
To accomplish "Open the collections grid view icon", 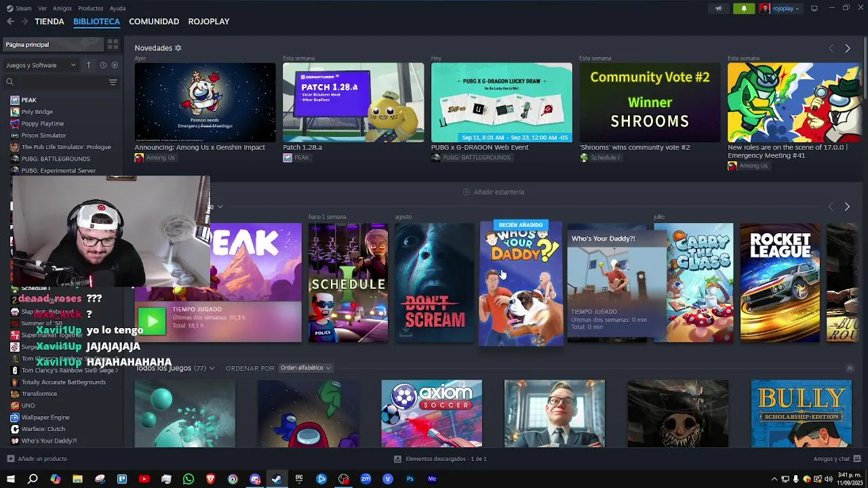I will click(x=113, y=45).
